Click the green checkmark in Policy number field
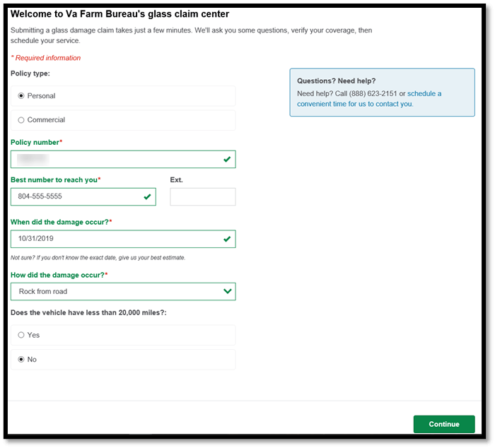Viewport: 495px width, 448px height. point(227,159)
